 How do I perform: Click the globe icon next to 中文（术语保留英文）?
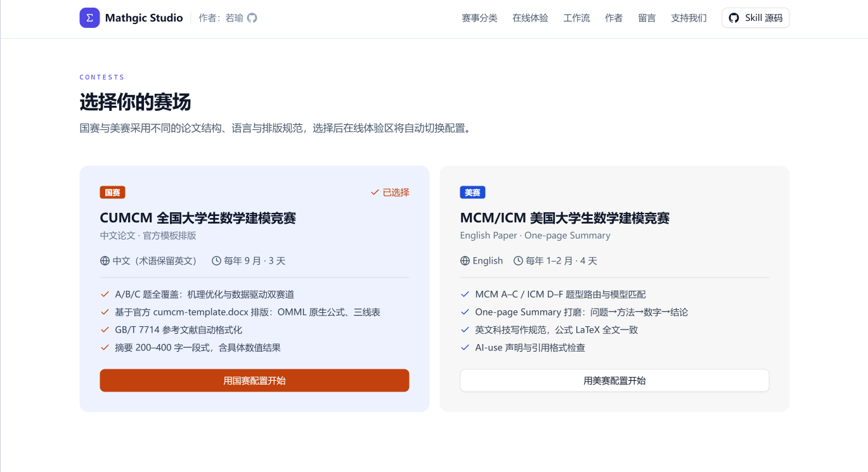pyautogui.click(x=105, y=260)
